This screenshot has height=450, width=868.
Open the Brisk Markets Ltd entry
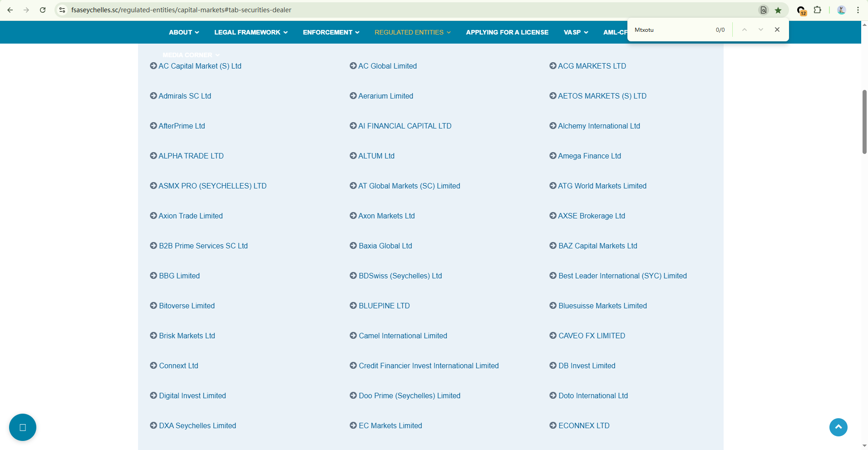point(187,336)
